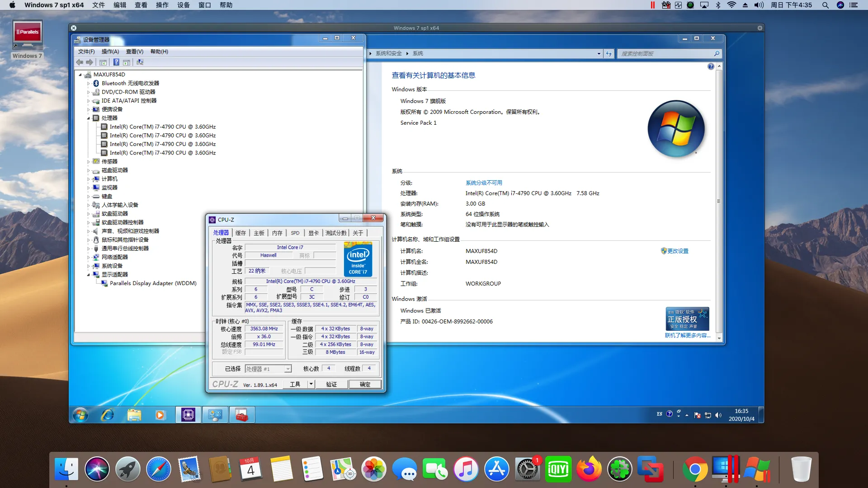This screenshot has height=488, width=868.
Task: Click the Show/Hide console tree toolbar icon
Action: pyautogui.click(x=103, y=62)
